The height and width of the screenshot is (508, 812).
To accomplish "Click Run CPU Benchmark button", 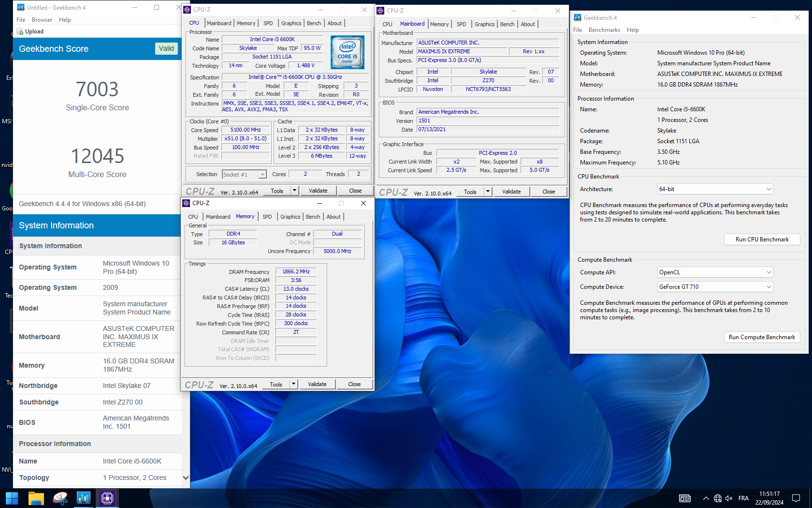I will 762,239.
